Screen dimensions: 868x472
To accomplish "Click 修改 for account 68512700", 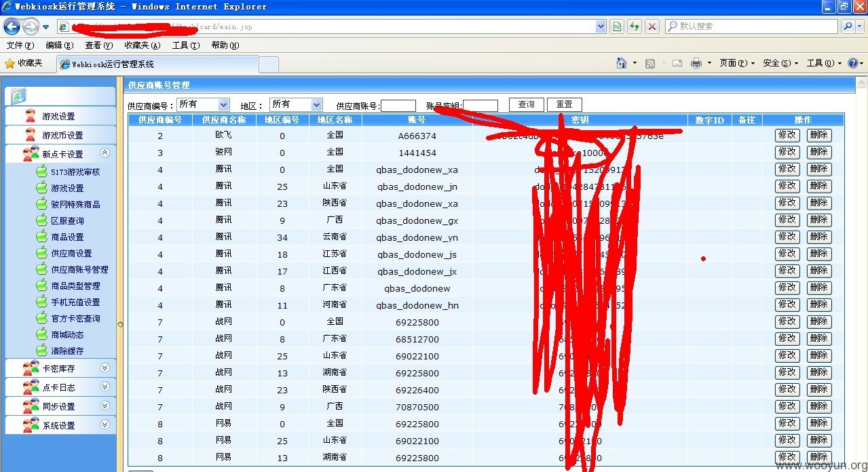I will point(787,338).
